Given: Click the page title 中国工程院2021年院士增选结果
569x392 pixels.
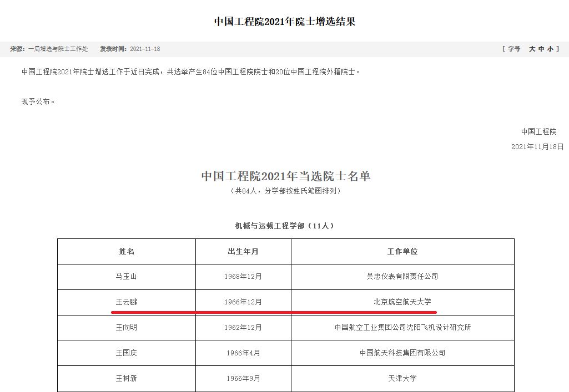Looking at the screenshot, I should [285, 22].
